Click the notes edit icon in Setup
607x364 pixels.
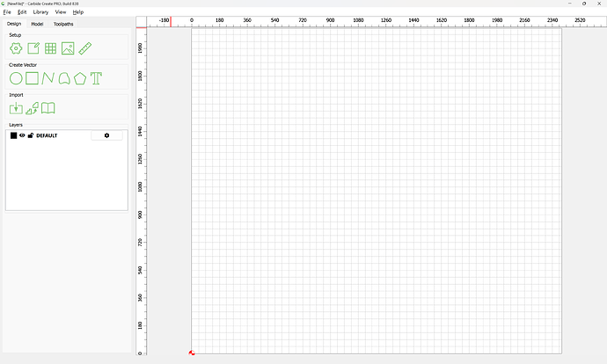click(x=33, y=48)
